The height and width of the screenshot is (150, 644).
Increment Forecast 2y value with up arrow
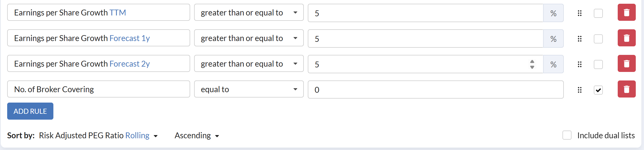click(x=532, y=62)
